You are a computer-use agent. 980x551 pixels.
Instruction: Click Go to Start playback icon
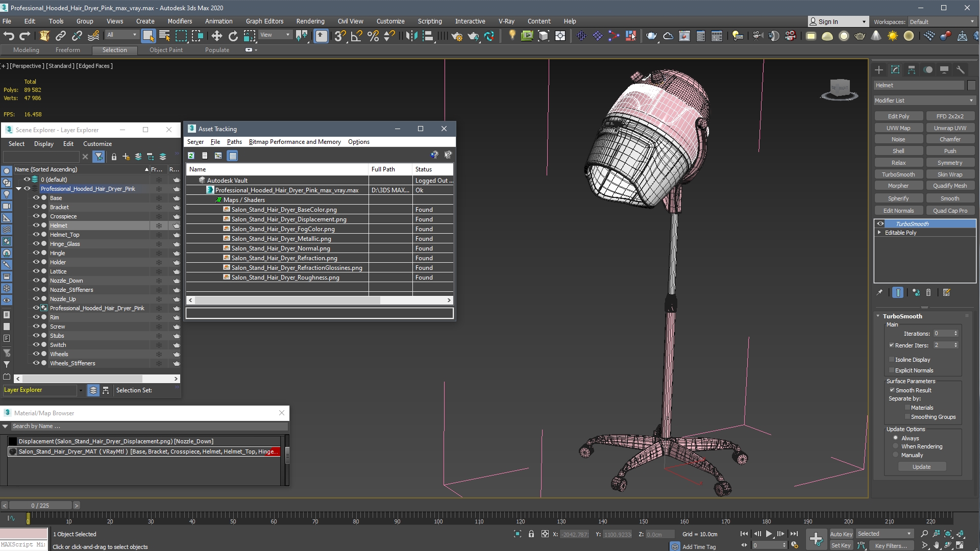(744, 534)
